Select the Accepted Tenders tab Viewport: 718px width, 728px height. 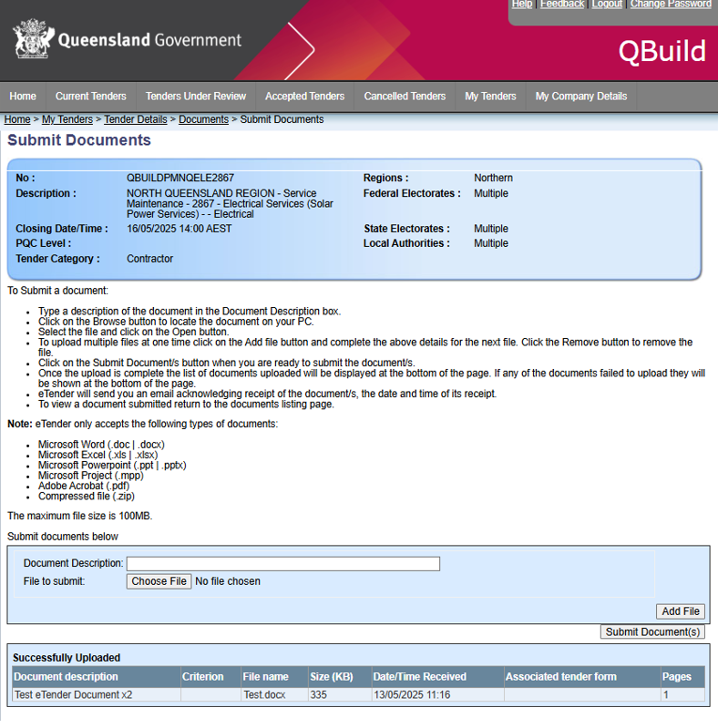pyautogui.click(x=304, y=96)
